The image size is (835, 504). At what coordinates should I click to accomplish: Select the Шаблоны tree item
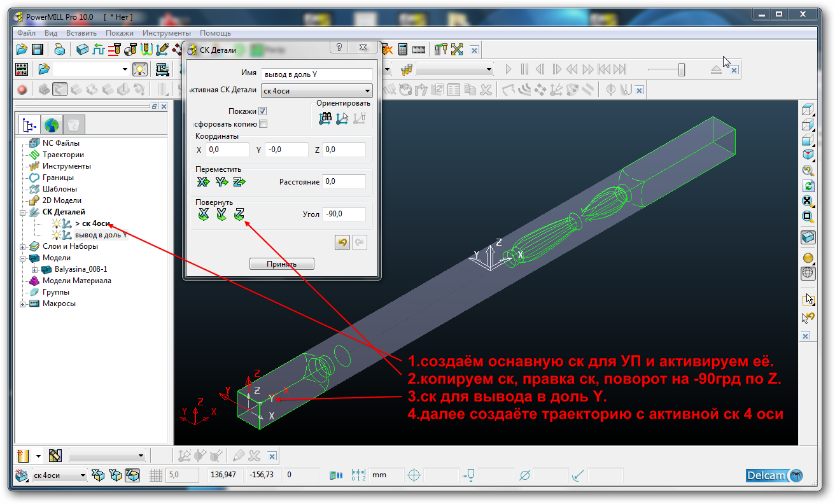tap(60, 189)
